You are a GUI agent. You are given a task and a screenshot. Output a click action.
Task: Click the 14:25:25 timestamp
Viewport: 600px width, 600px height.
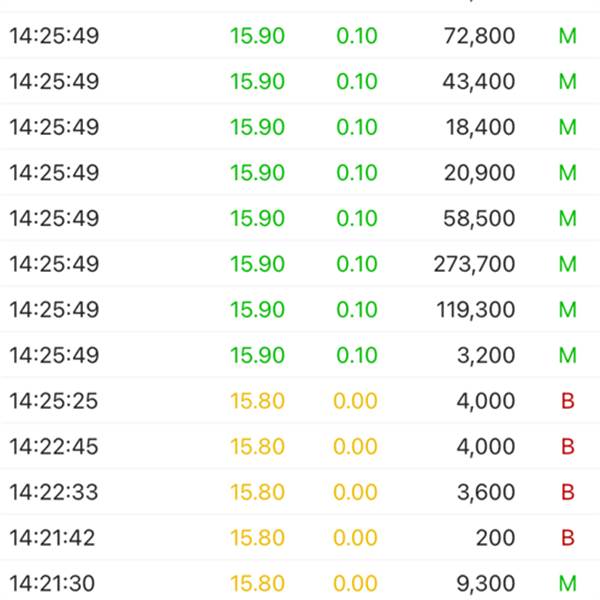(54, 401)
